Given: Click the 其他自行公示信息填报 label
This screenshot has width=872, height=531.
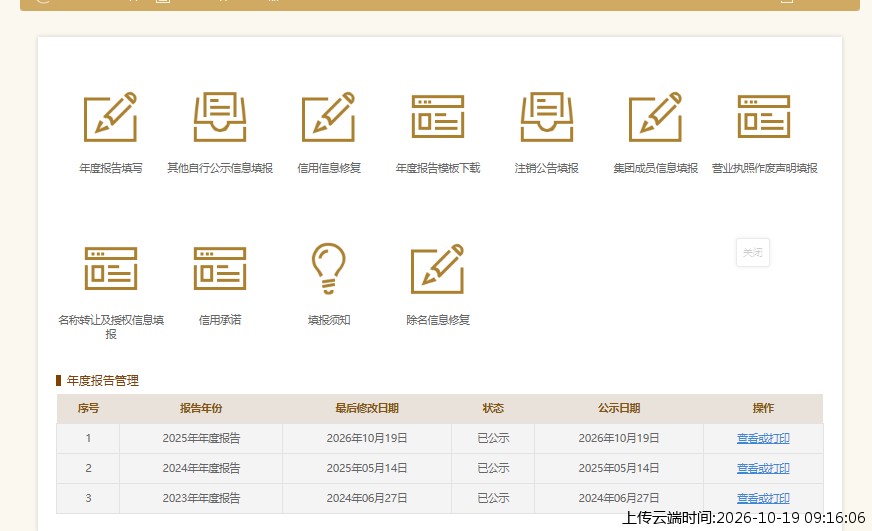Looking at the screenshot, I should pyautogui.click(x=220, y=168).
